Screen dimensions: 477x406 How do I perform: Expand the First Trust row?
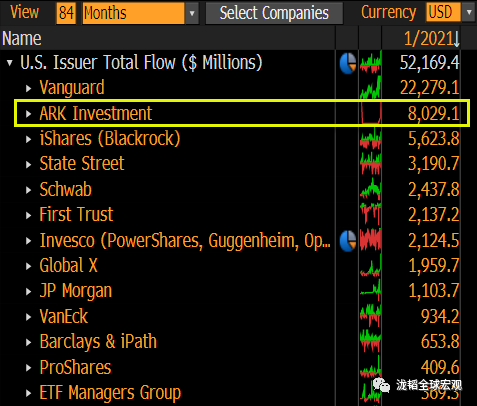click(x=29, y=215)
